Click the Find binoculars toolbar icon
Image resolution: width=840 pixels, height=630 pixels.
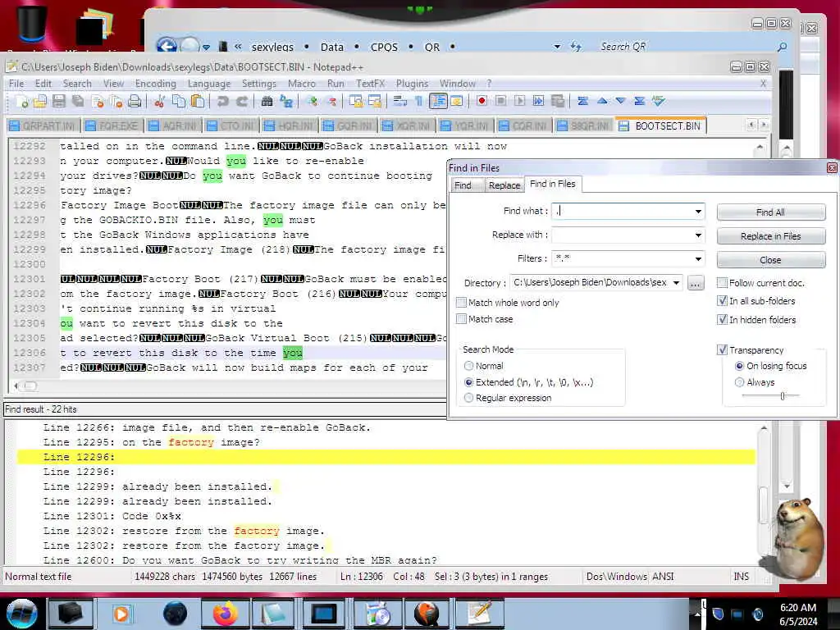(267, 101)
